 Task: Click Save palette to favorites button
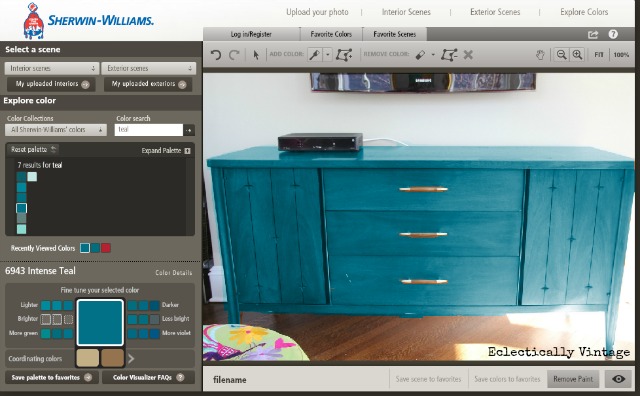pos(51,377)
